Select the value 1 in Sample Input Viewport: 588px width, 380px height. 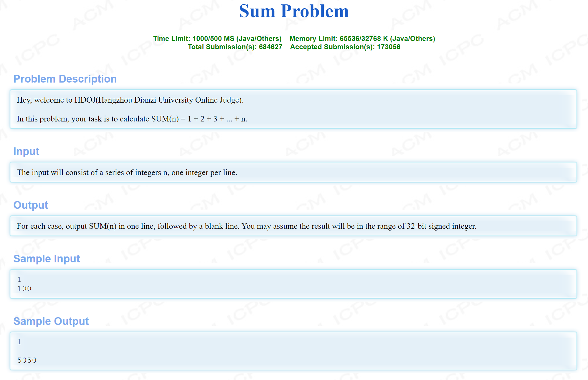pyautogui.click(x=19, y=279)
